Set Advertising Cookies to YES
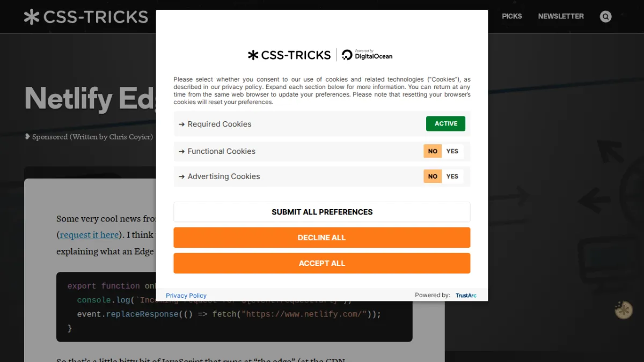The image size is (644, 362). tap(452, 176)
